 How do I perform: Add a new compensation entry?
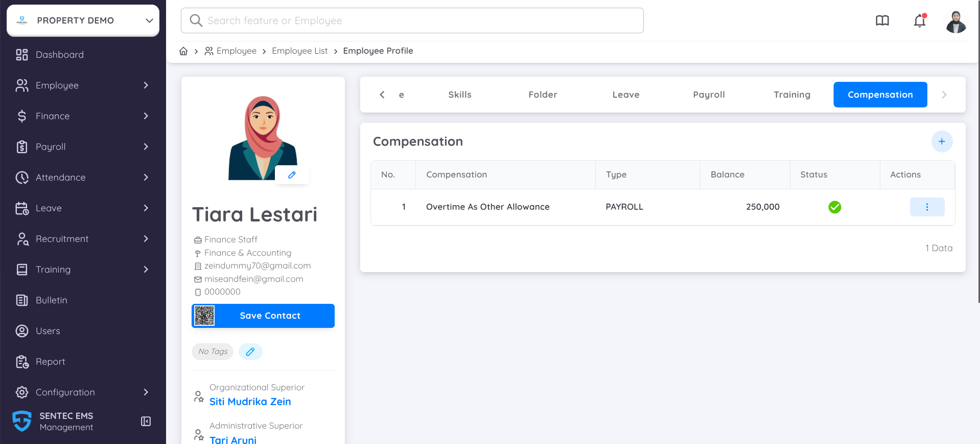[942, 142]
